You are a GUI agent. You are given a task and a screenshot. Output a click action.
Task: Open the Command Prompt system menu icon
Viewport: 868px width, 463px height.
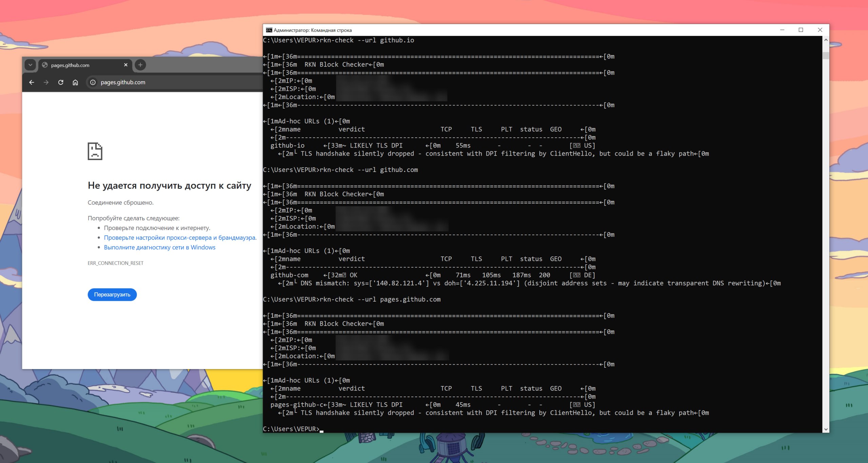point(269,30)
